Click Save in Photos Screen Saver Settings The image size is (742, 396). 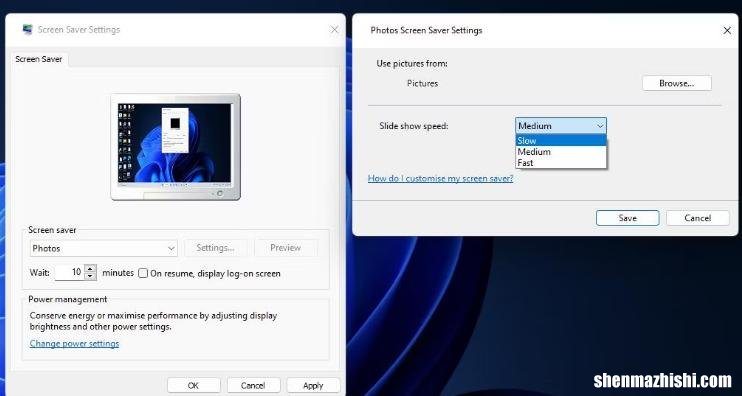click(x=627, y=218)
